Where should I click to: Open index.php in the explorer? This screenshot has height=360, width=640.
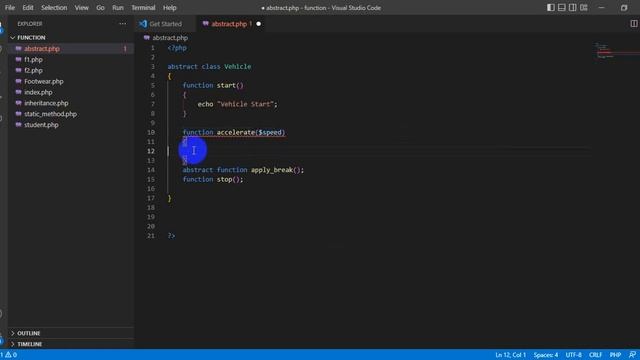pyautogui.click(x=38, y=92)
